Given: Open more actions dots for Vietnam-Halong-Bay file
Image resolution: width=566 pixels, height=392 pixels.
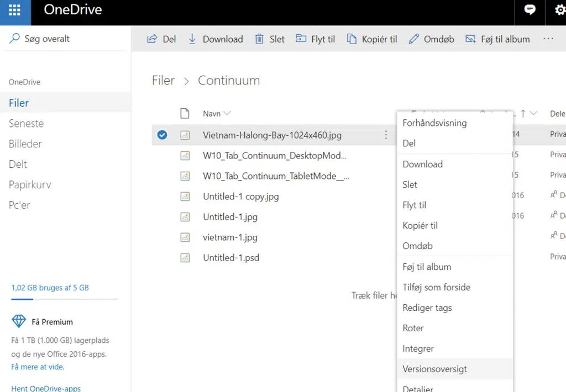Looking at the screenshot, I should tap(386, 135).
